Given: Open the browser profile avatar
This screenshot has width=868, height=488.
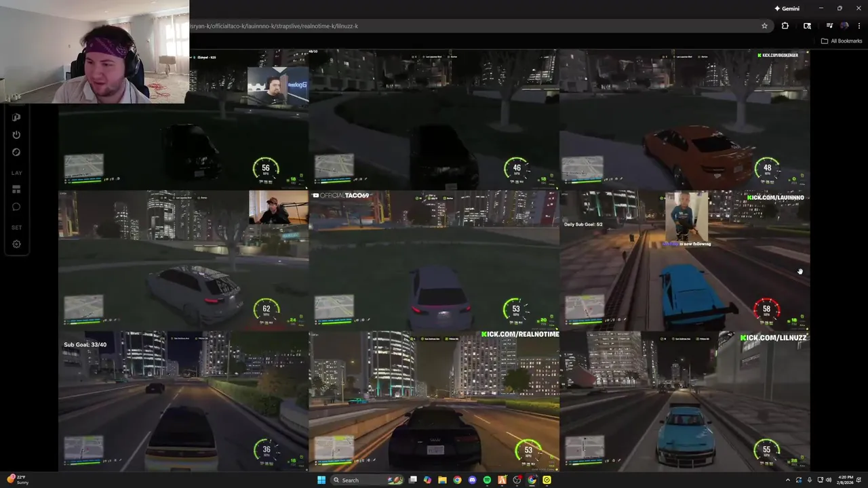Looking at the screenshot, I should pyautogui.click(x=844, y=26).
